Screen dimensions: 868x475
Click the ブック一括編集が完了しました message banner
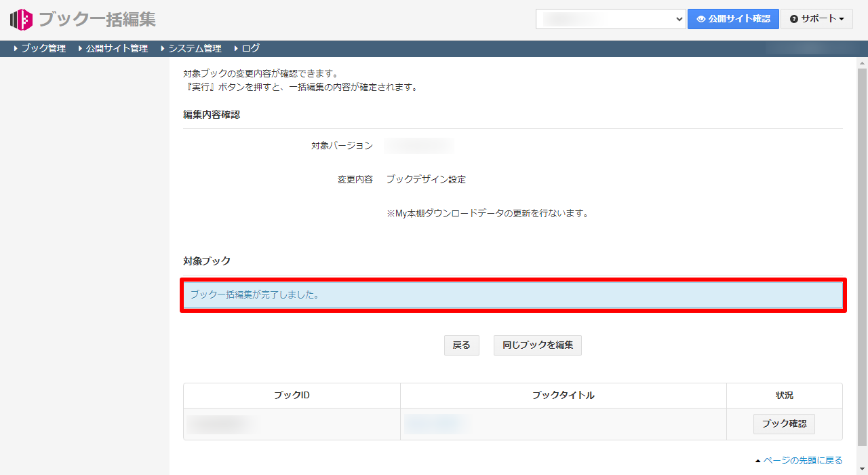(x=513, y=295)
